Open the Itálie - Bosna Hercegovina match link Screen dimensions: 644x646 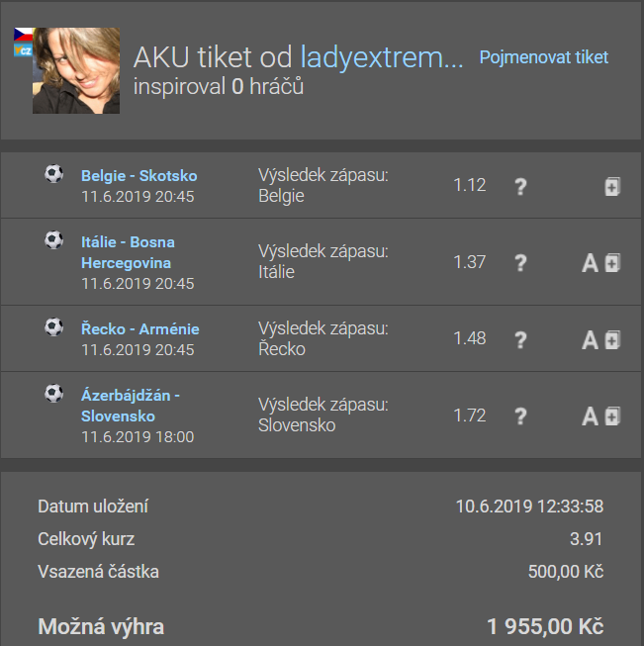pyautogui.click(x=128, y=252)
